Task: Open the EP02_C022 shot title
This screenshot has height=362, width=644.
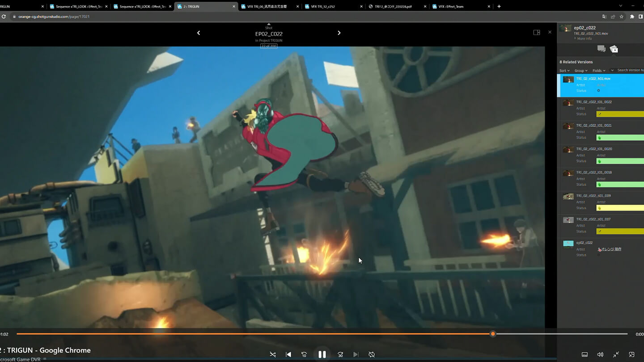Action: 269,34
